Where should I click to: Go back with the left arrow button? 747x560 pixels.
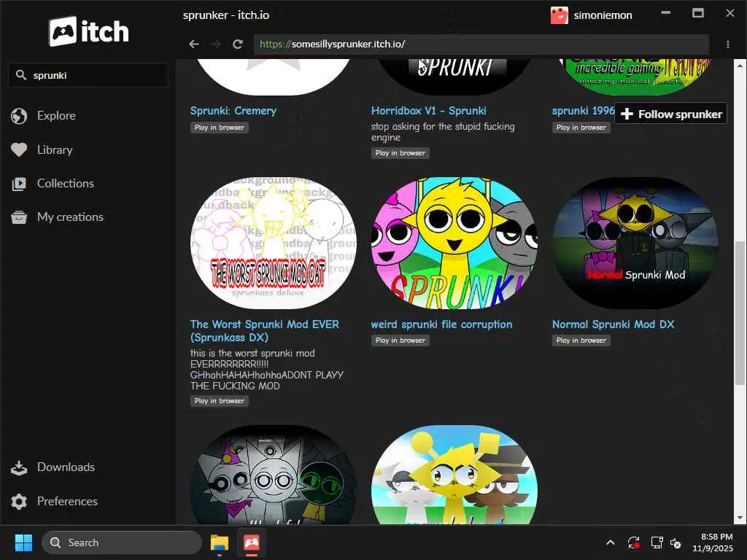coord(193,44)
